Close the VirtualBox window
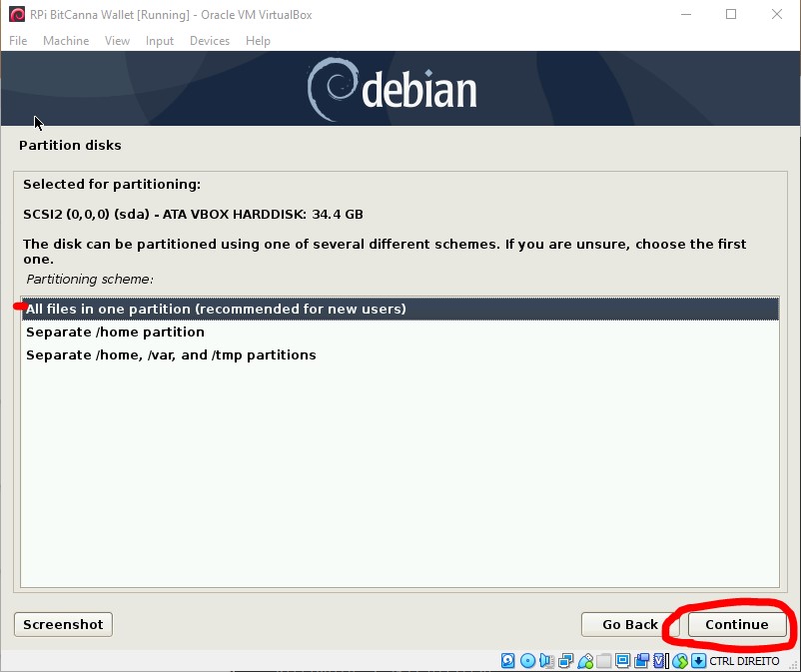 coord(776,14)
